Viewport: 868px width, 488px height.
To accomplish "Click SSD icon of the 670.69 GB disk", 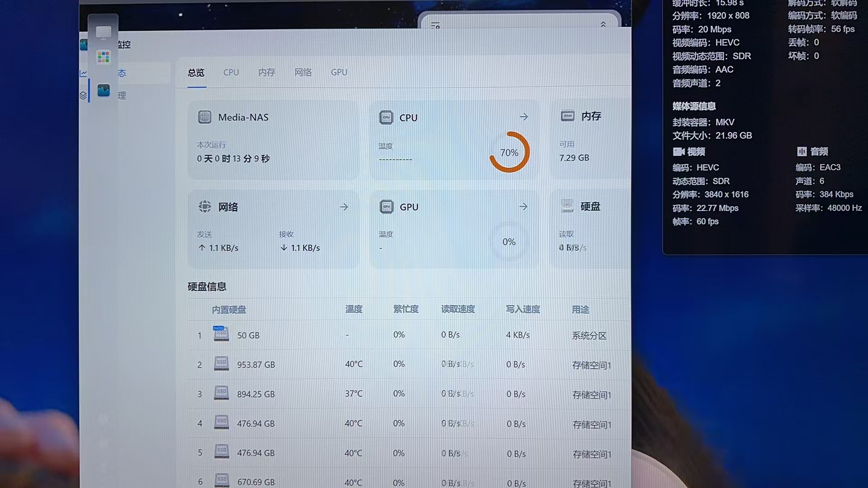I will [x=221, y=480].
